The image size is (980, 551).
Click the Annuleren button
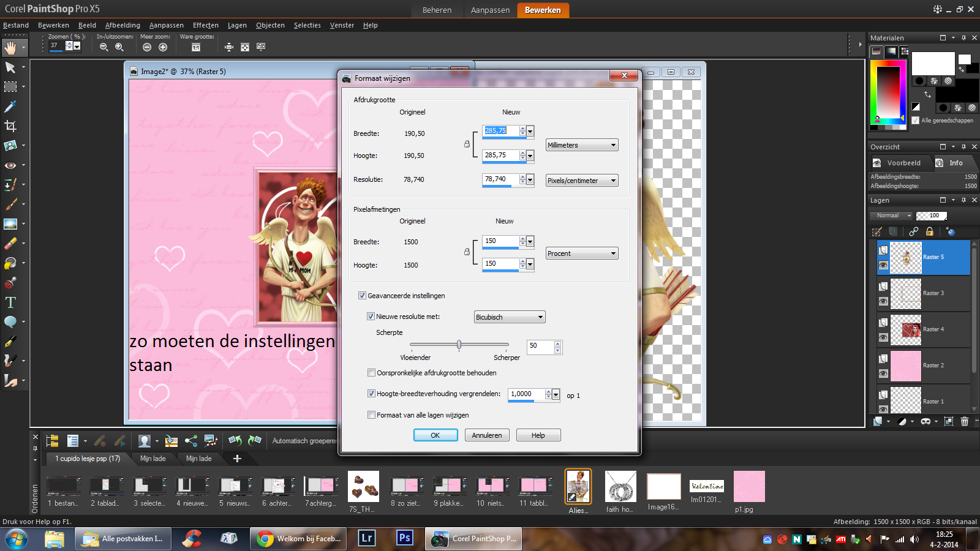[x=487, y=435]
